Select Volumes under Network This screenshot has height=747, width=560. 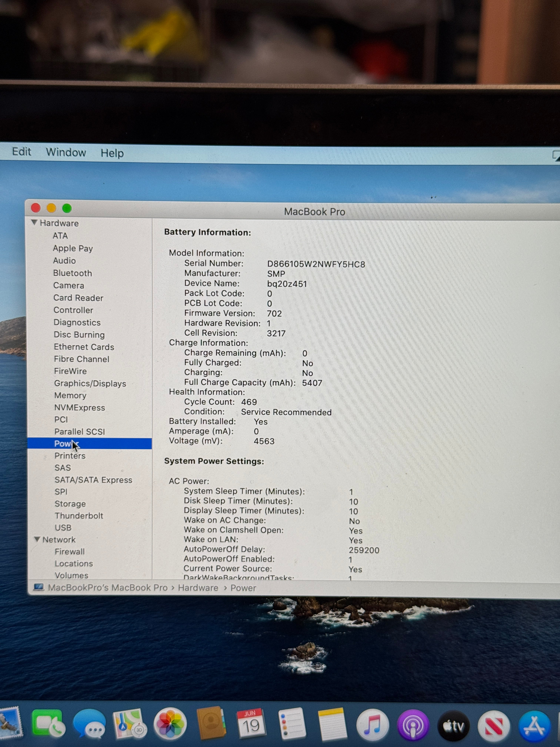(x=71, y=575)
